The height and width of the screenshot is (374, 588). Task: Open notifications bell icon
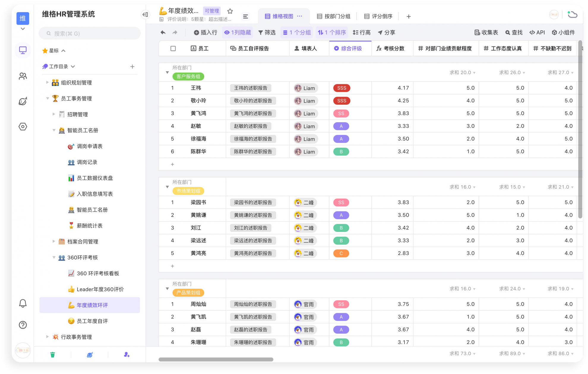(x=23, y=304)
